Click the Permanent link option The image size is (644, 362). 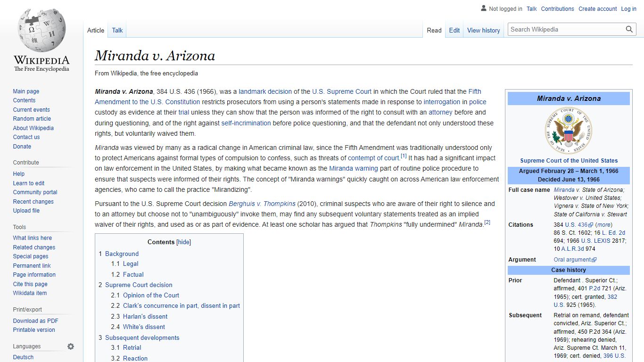pyautogui.click(x=32, y=266)
